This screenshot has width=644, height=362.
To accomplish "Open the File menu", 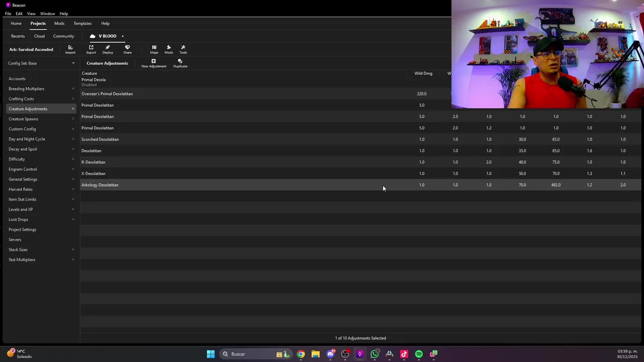I will pos(8,14).
